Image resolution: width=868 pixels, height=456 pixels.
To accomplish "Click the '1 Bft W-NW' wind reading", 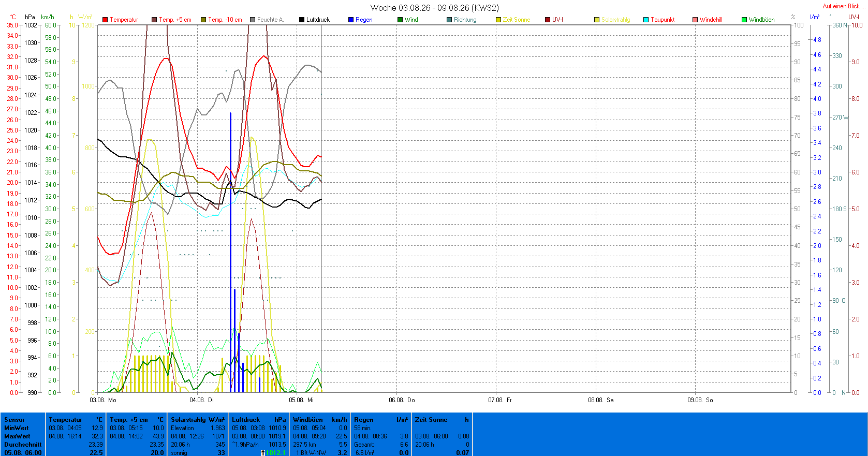I will [311, 453].
